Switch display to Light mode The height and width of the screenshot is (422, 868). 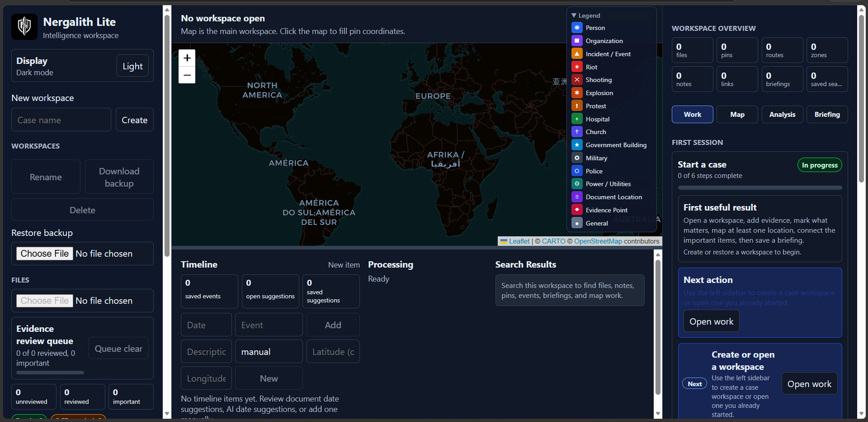(x=132, y=66)
